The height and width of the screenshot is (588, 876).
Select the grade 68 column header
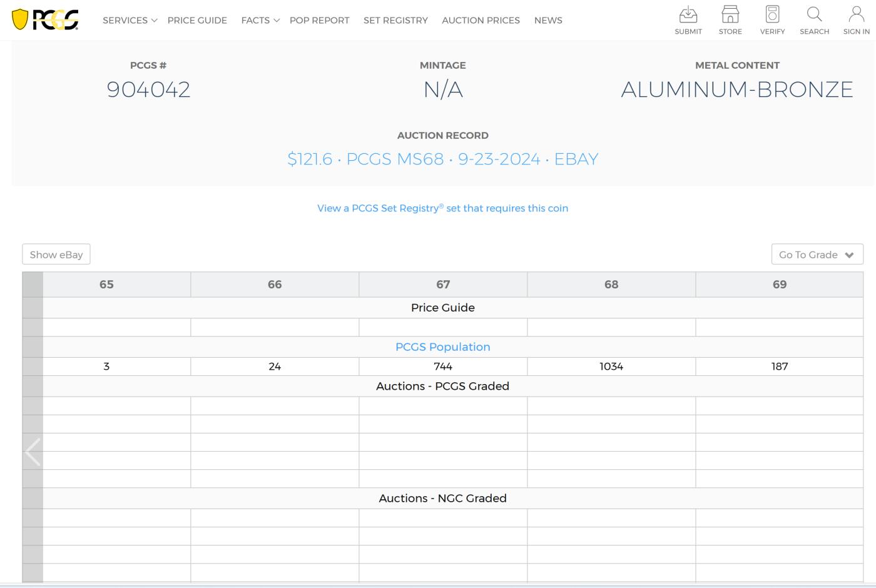611,285
